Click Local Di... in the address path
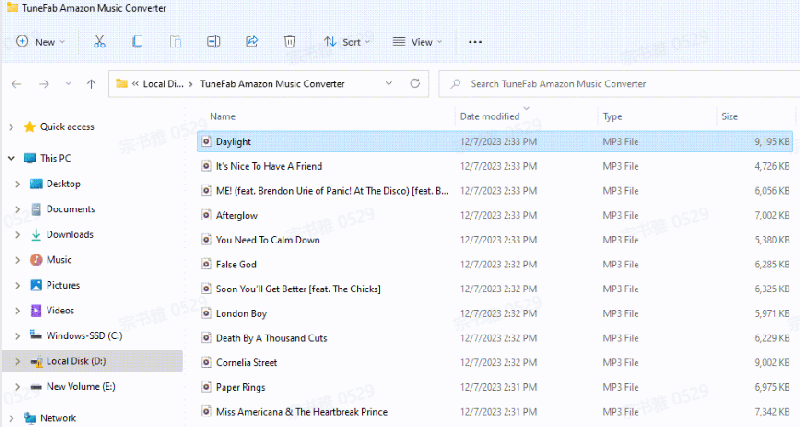Image resolution: width=800 pixels, height=427 pixels. (x=163, y=84)
